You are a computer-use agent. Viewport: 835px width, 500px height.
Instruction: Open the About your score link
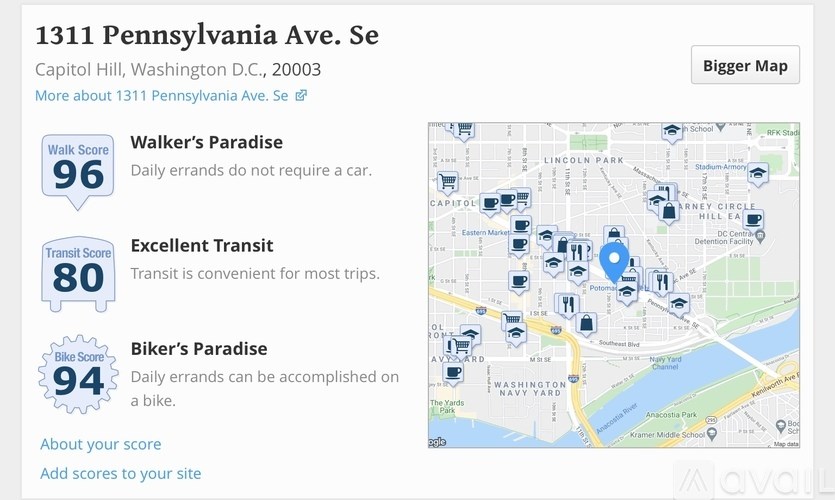click(x=100, y=444)
